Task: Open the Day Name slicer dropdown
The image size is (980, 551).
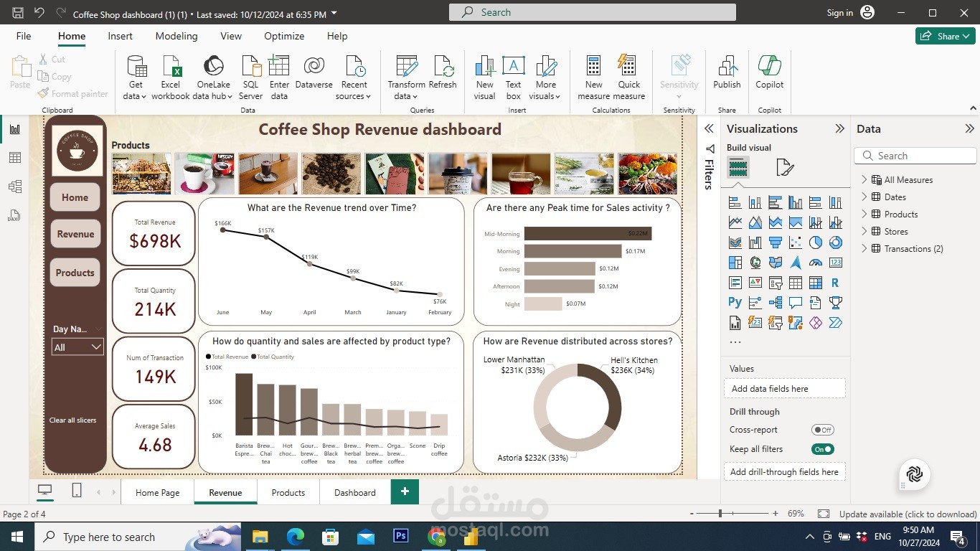Action: [x=78, y=347]
